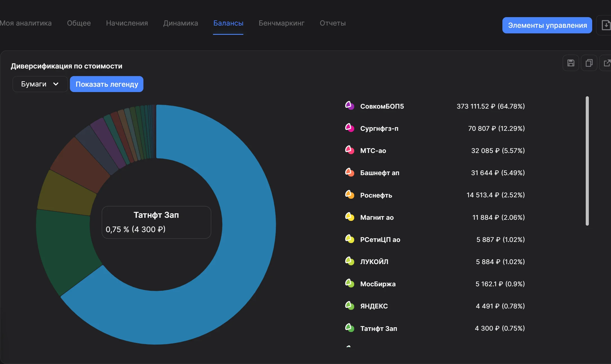Go to the Динамика tab
The height and width of the screenshot is (364, 611).
(180, 23)
